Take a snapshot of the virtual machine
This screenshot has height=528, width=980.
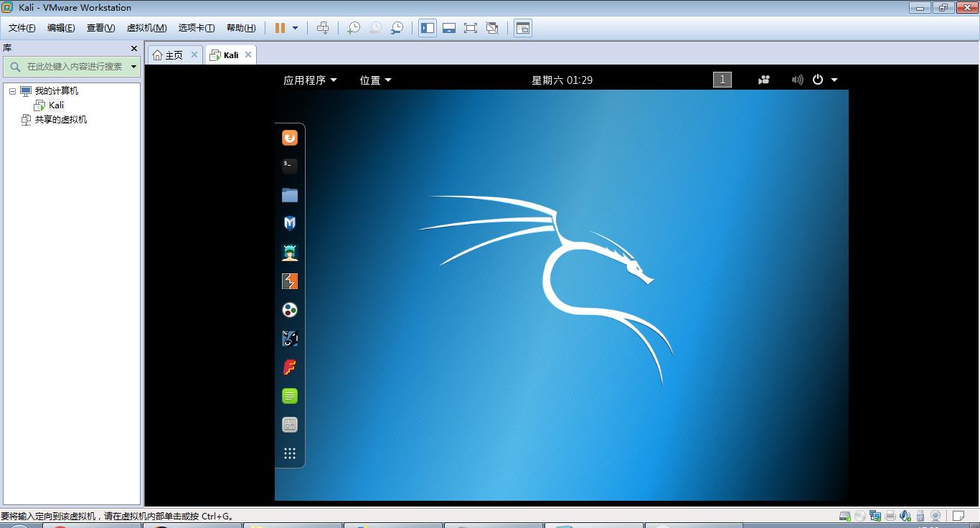(354, 28)
